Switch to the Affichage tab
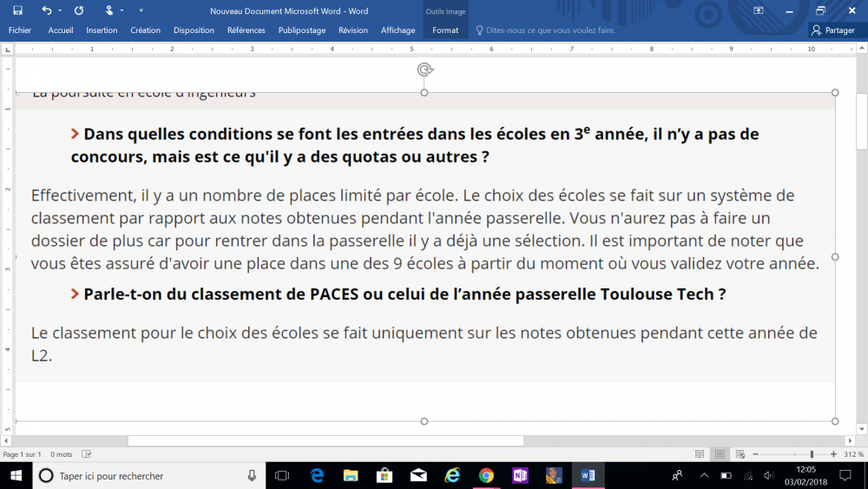Screen dimensions: 868x489 [398, 30]
